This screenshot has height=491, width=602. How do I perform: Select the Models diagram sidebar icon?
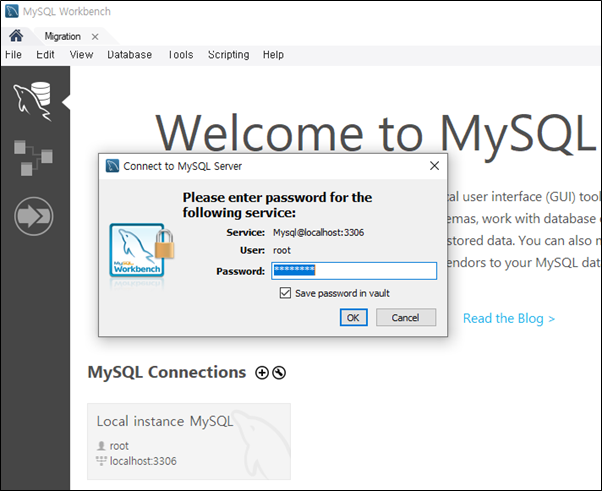click(x=33, y=158)
